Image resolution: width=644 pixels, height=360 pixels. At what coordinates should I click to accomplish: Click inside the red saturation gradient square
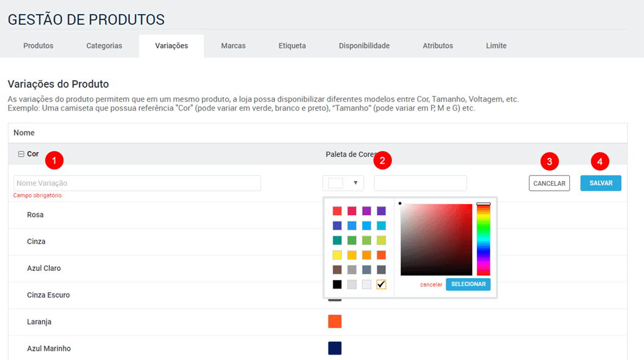[x=437, y=240]
